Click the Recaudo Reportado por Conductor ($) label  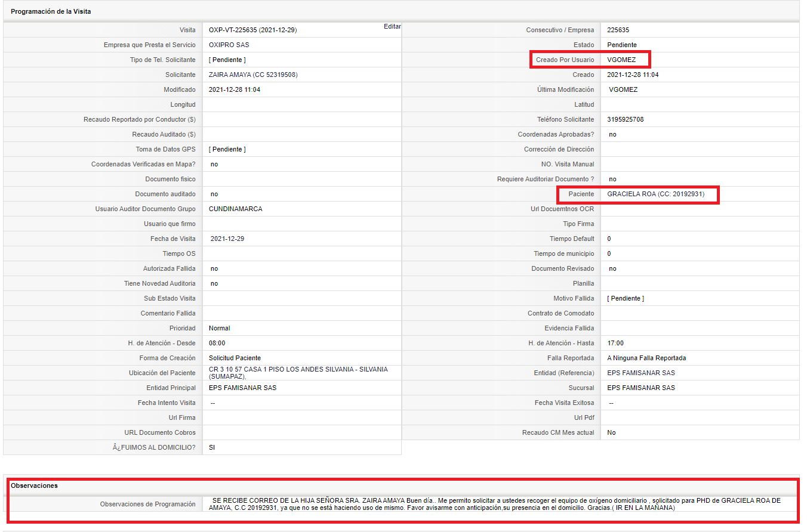point(140,119)
